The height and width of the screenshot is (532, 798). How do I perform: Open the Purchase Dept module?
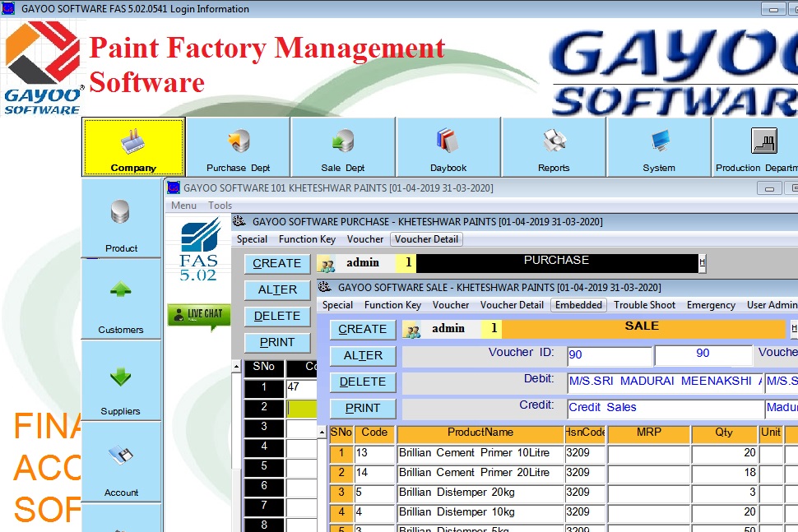[x=239, y=147]
